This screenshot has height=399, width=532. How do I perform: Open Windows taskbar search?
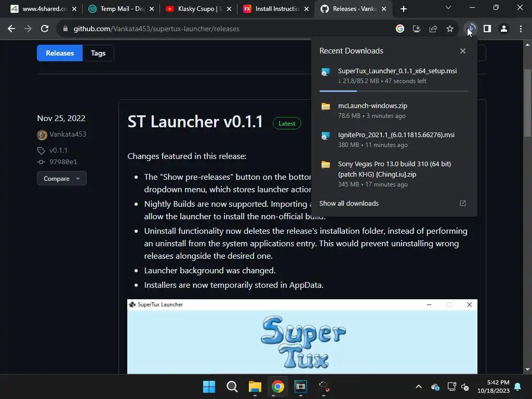click(x=232, y=387)
